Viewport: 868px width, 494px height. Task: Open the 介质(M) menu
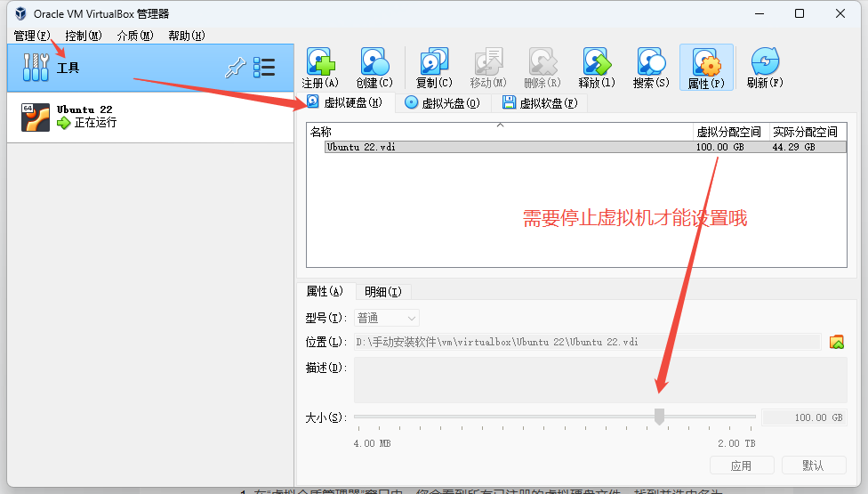(135, 36)
